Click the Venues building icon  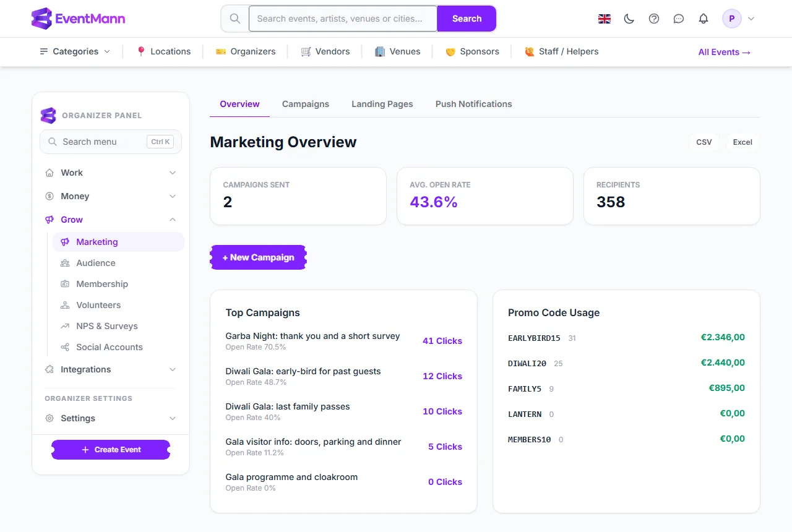click(x=380, y=51)
